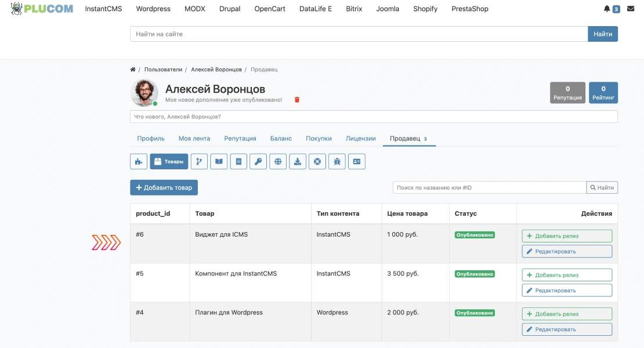Edit the Компонент для InstantCMS product
Viewport: 644px width, 348px height.
[x=567, y=290]
